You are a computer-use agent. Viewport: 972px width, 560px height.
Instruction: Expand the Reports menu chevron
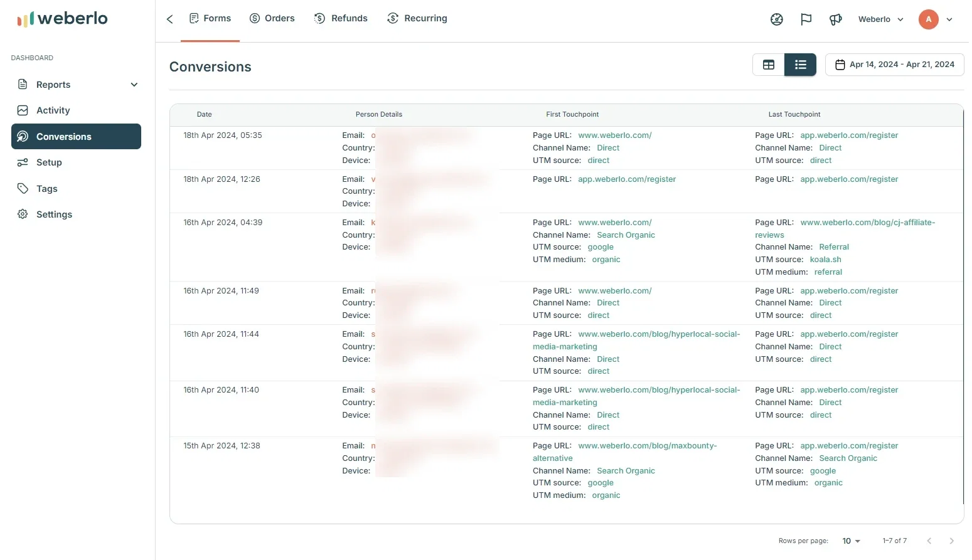[x=134, y=85]
